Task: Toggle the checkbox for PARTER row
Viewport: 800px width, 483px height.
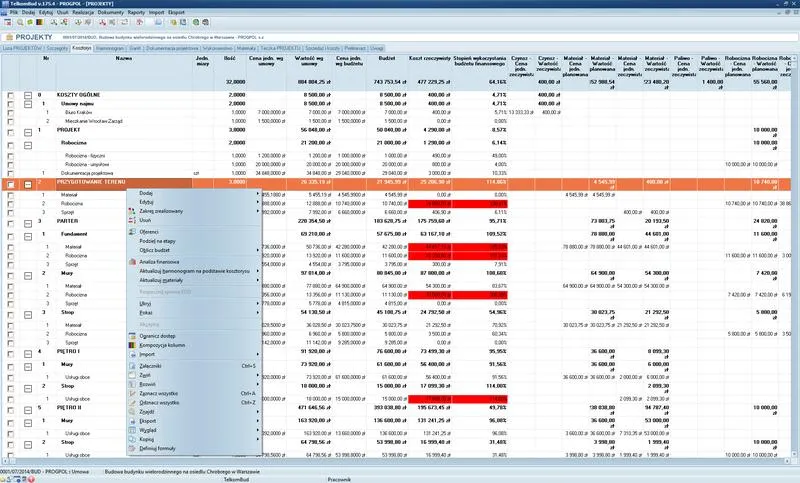Action: [10, 221]
